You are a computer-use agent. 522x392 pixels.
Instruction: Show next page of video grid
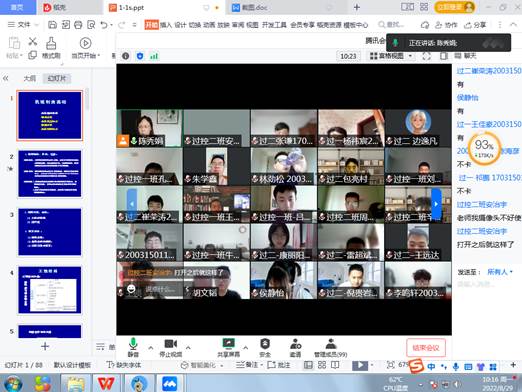[436, 203]
